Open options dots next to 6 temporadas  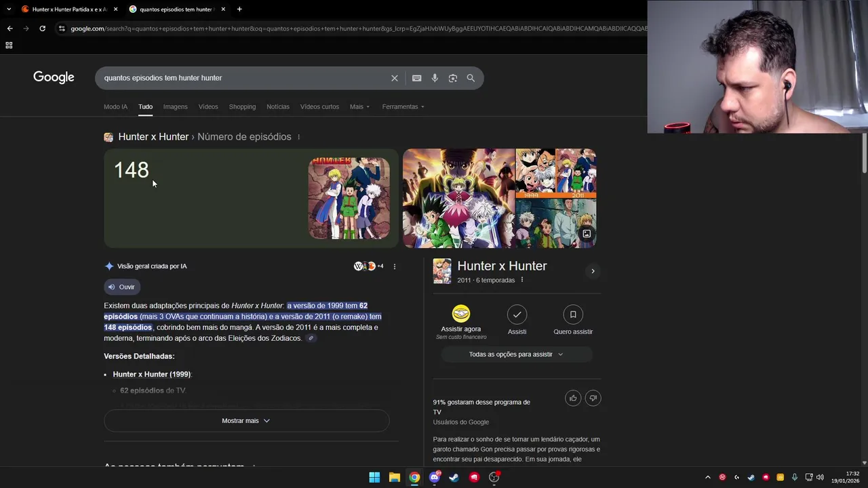click(522, 280)
